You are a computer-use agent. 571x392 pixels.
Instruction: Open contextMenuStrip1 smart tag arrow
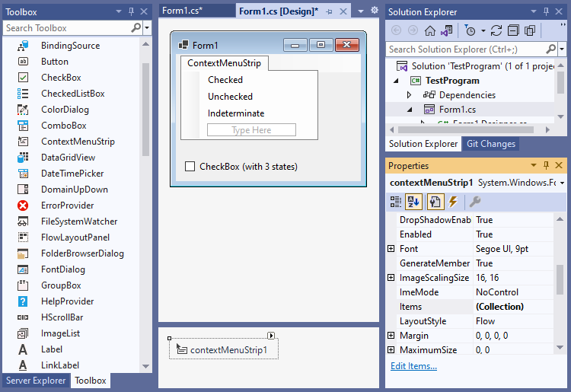(271, 336)
